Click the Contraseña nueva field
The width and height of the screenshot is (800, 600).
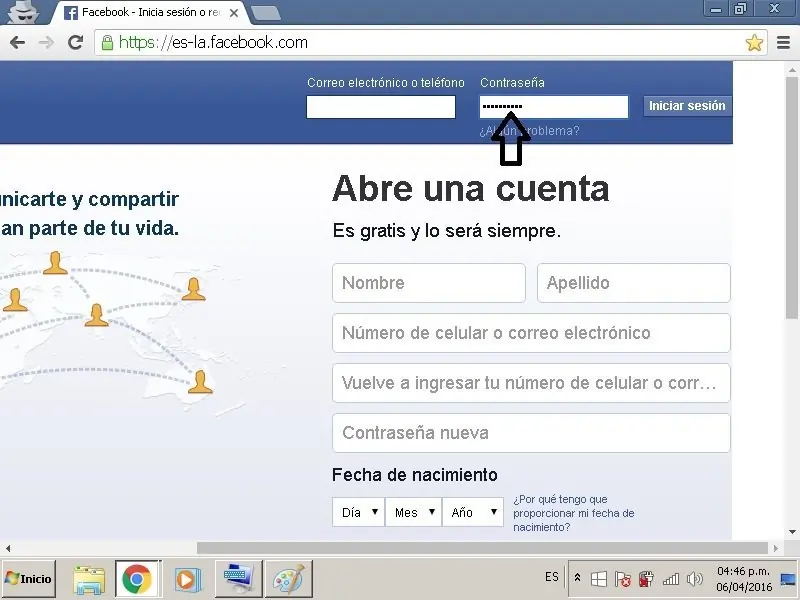coord(531,433)
